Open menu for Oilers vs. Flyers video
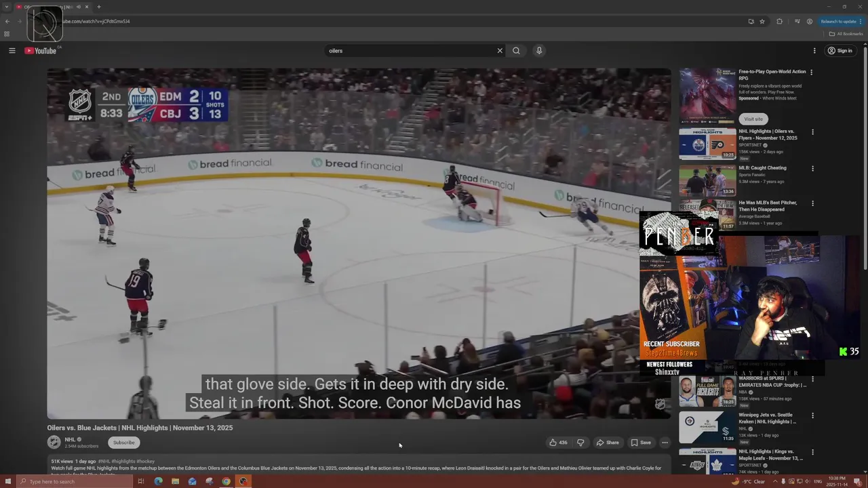Image resolution: width=868 pixels, height=488 pixels. (x=812, y=132)
